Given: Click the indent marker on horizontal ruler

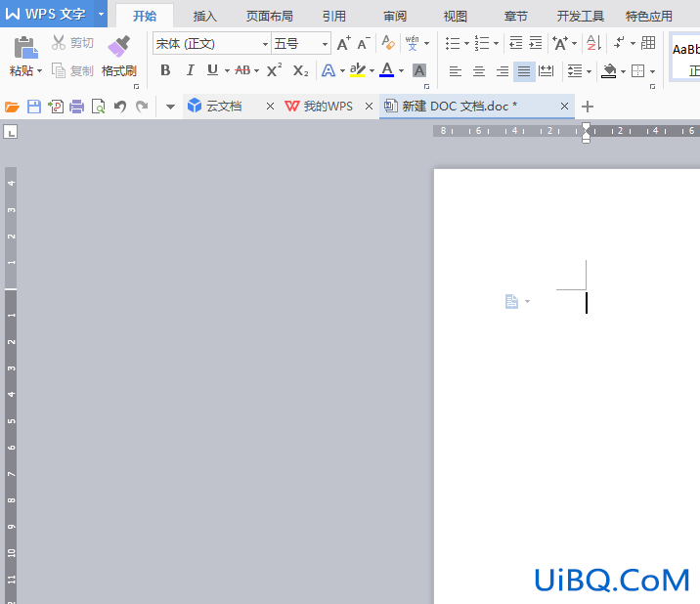Looking at the screenshot, I should pyautogui.click(x=587, y=133).
